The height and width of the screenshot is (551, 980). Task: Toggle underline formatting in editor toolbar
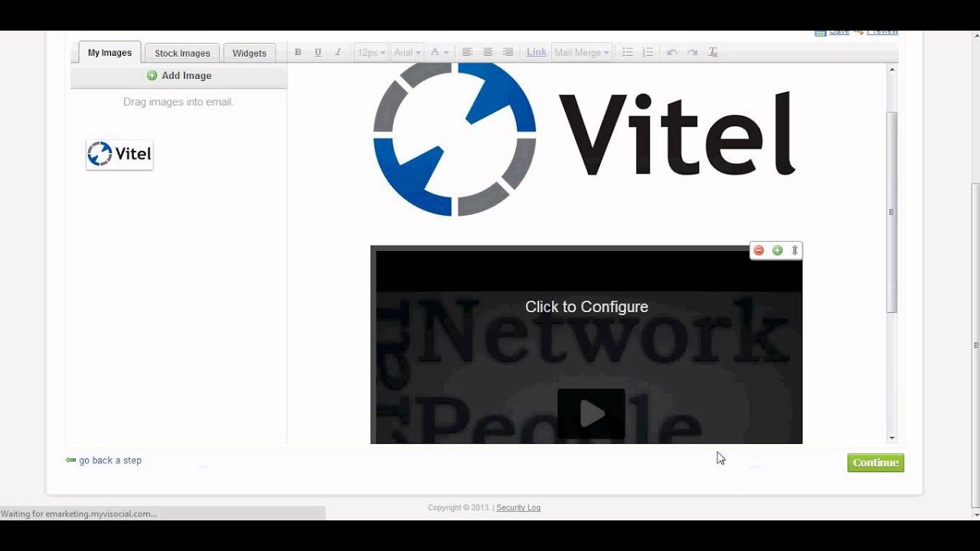point(318,52)
